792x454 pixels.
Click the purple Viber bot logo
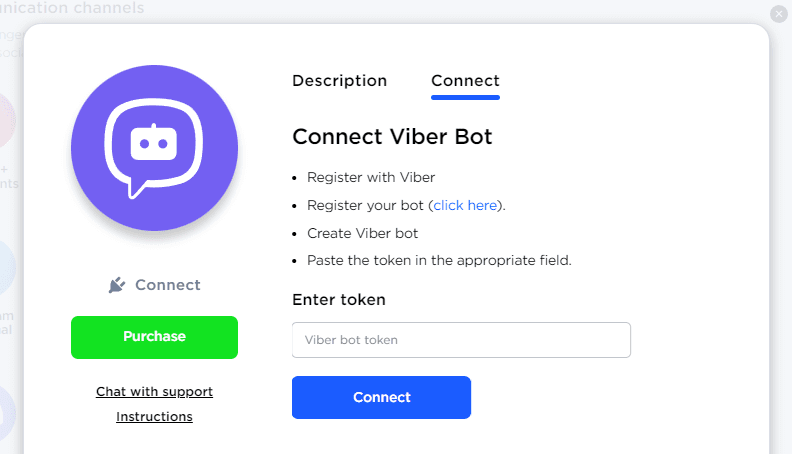tap(154, 148)
